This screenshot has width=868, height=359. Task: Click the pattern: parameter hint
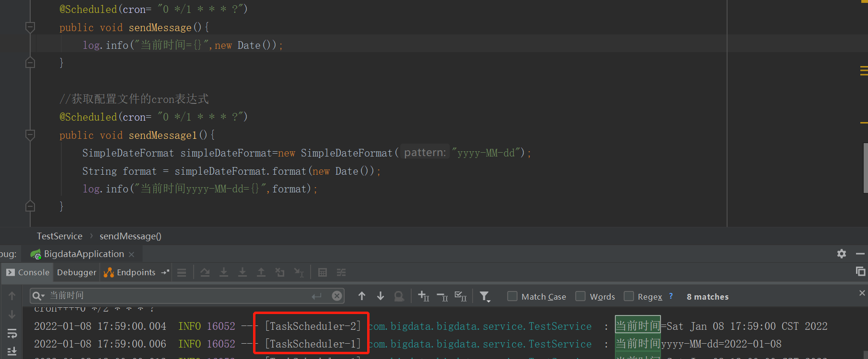(425, 153)
